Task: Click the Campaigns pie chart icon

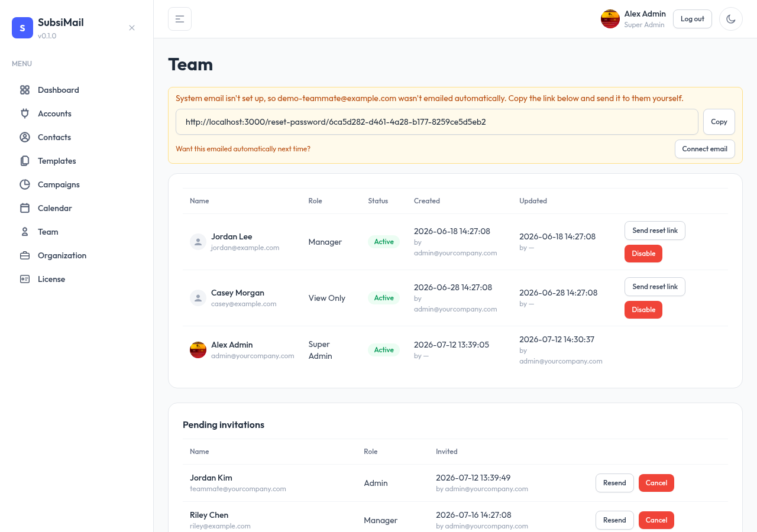Action: click(25, 184)
